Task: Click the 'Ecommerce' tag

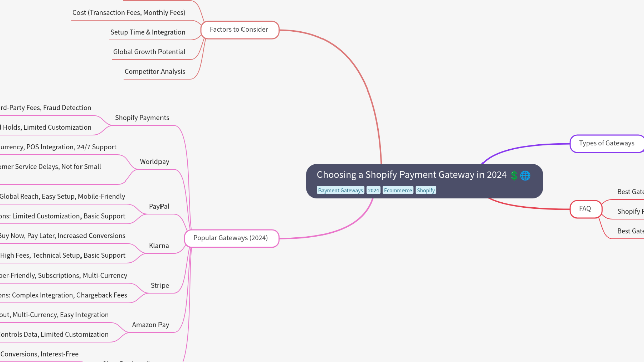Action: (398, 190)
